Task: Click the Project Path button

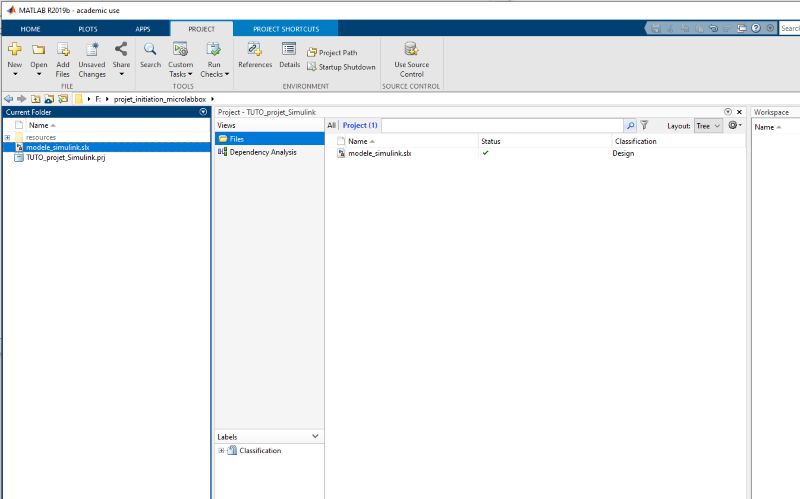Action: click(x=332, y=52)
